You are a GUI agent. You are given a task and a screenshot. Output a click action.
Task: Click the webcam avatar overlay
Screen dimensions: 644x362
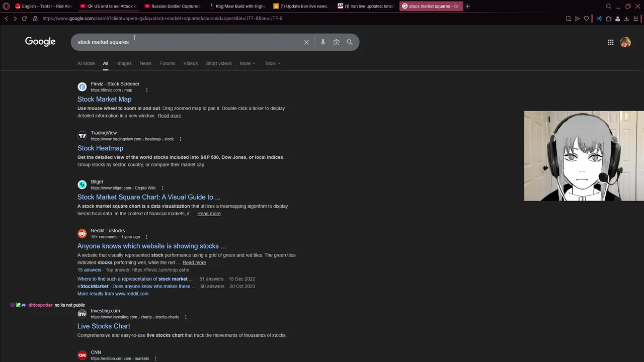pos(584,156)
